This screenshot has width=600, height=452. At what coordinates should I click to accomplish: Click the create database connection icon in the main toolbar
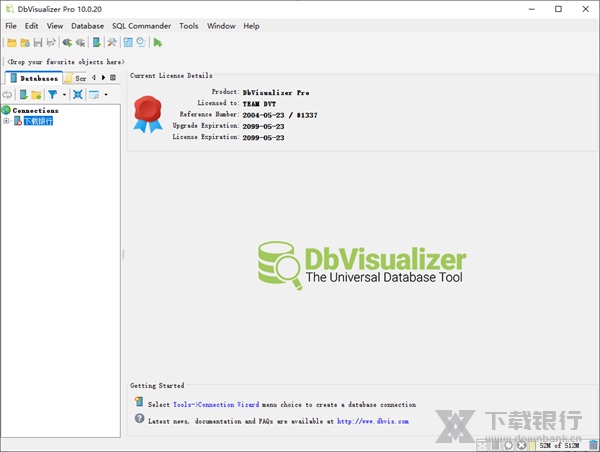coord(67,43)
